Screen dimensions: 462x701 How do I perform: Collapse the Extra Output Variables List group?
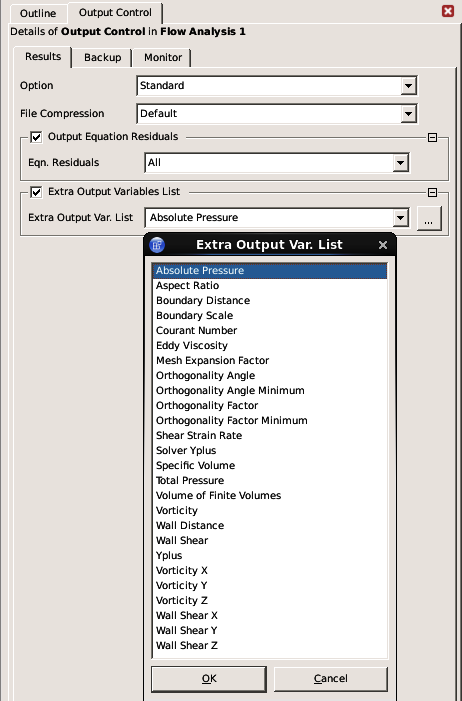click(x=432, y=192)
